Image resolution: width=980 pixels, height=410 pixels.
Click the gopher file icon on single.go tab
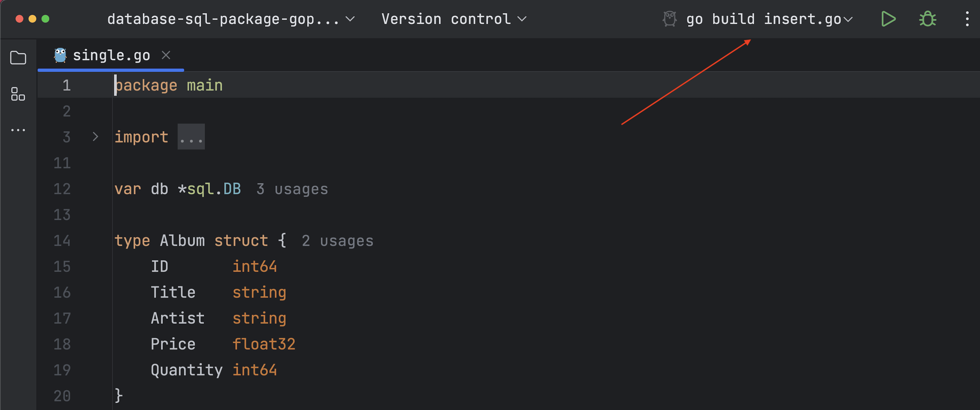pyautogui.click(x=60, y=55)
